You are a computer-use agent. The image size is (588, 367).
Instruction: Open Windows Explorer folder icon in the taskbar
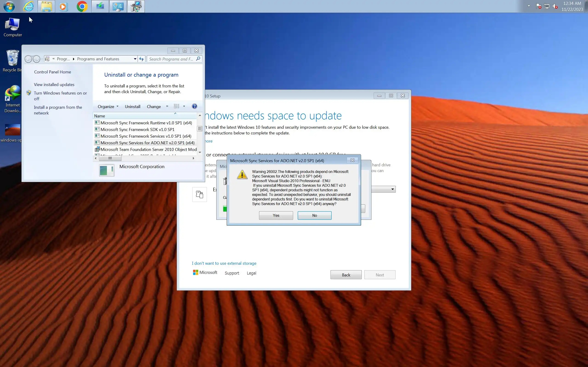(x=46, y=7)
